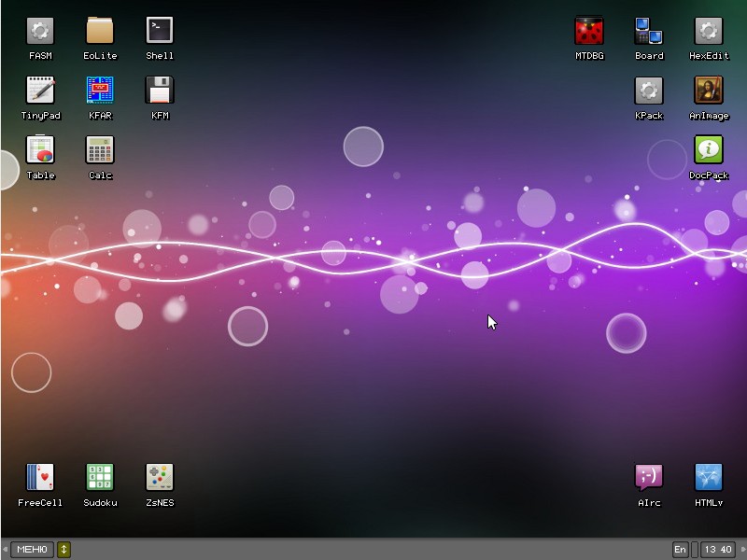The image size is (747, 560).
Task: Launch the EoLite file manager
Action: pos(100,31)
